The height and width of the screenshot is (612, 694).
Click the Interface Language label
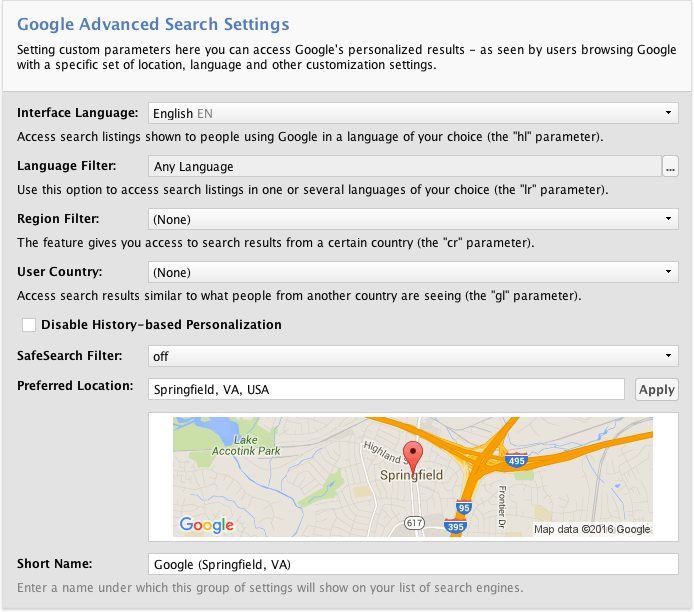pos(77,113)
